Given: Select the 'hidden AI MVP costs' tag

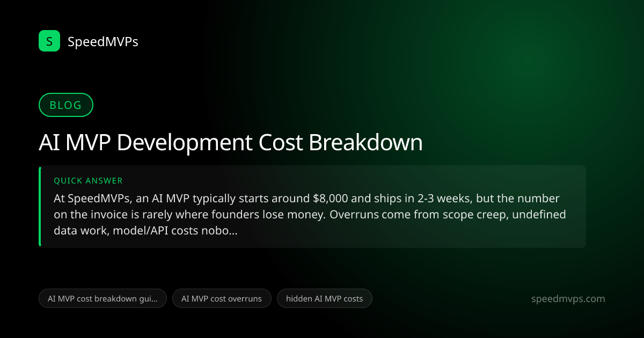Looking at the screenshot, I should [324, 298].
